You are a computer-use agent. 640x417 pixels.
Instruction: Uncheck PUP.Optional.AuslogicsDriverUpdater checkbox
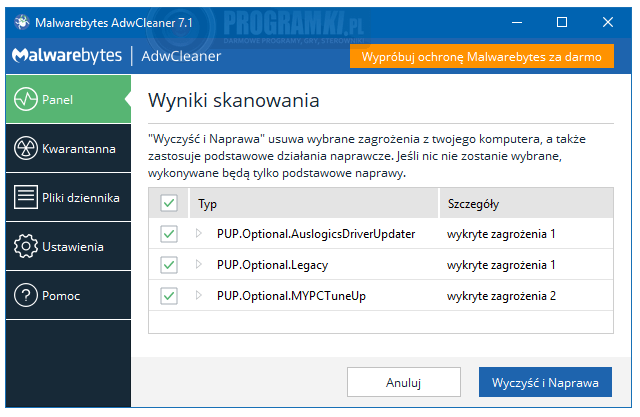click(169, 234)
